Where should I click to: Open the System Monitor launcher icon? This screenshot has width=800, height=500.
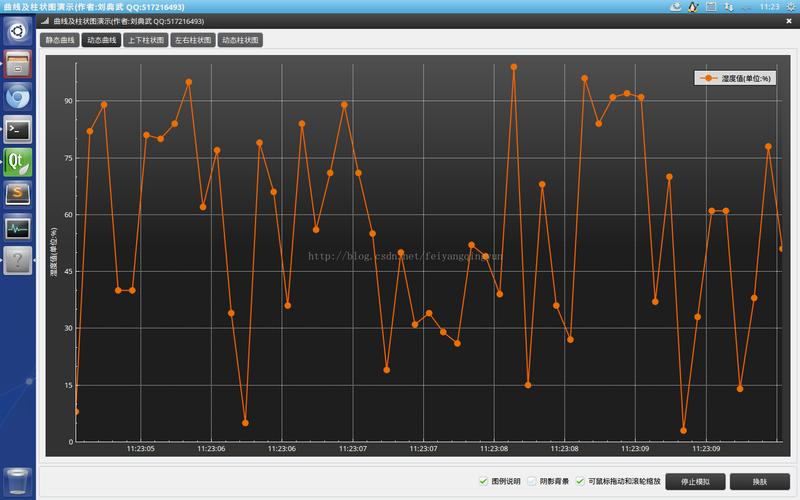pyautogui.click(x=18, y=228)
